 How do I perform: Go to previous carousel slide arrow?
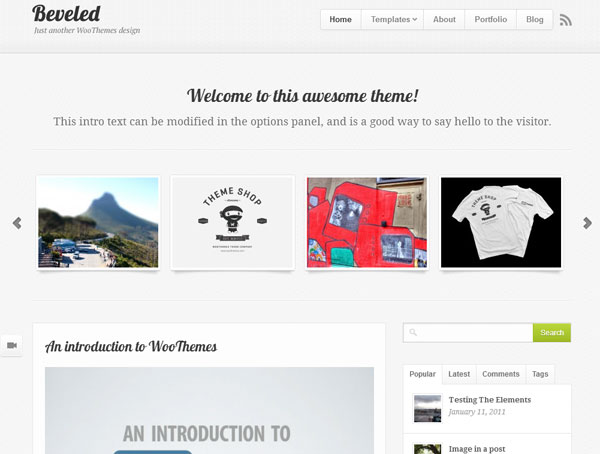pyautogui.click(x=17, y=223)
